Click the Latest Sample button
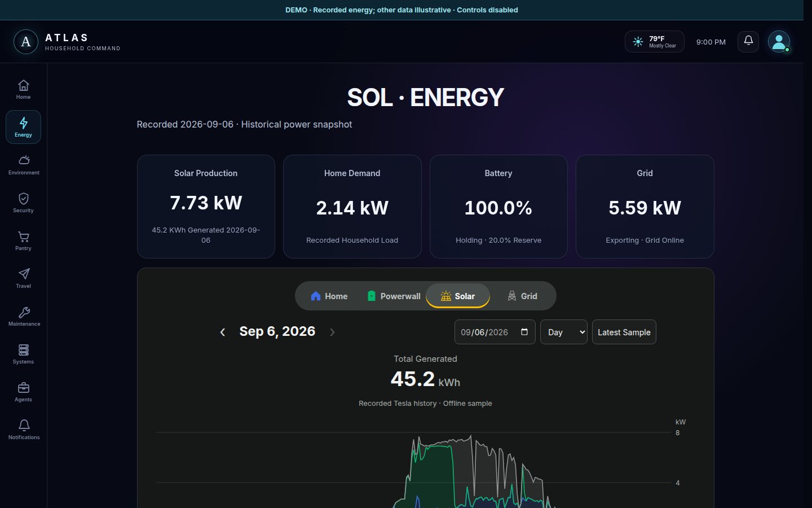Image resolution: width=812 pixels, height=508 pixels. point(624,332)
